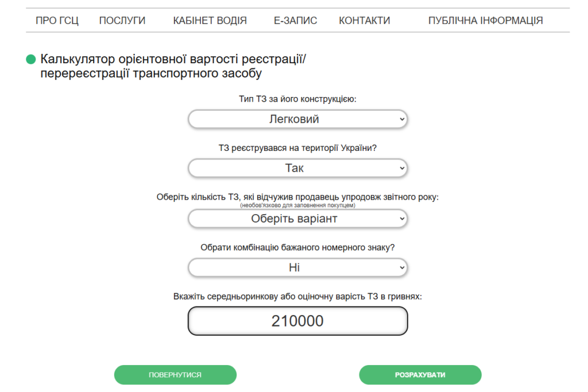Open the seller vehicles count dropdown
This screenshot has width=588, height=392.
click(x=297, y=219)
